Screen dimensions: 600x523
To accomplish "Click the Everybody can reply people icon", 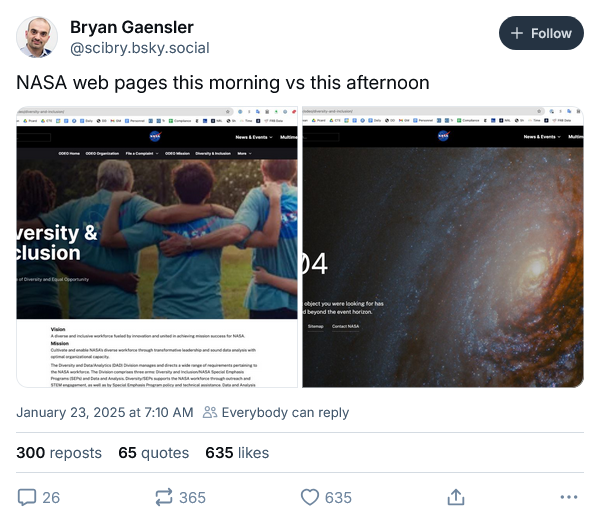I will coord(210,412).
